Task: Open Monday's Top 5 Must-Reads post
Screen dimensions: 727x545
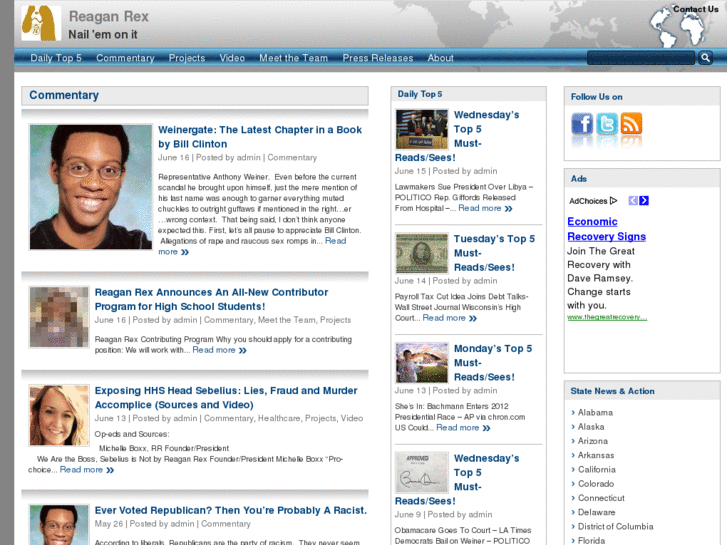Action: (493, 363)
